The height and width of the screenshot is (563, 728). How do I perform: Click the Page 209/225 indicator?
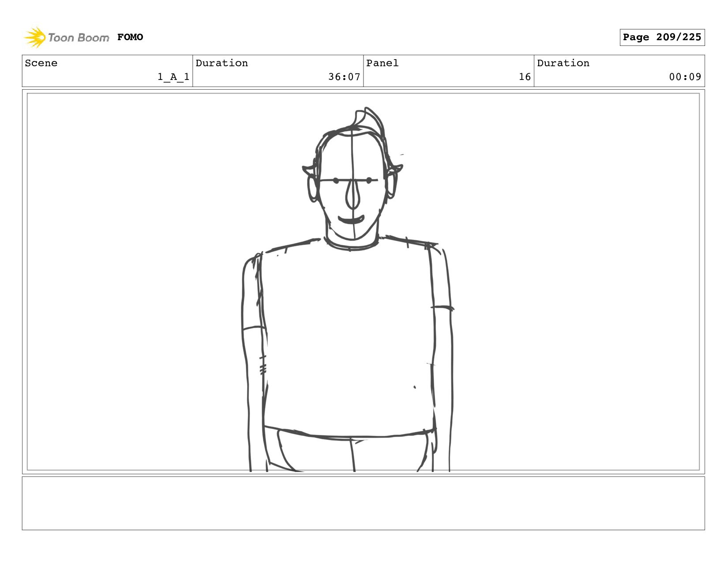[x=662, y=37]
